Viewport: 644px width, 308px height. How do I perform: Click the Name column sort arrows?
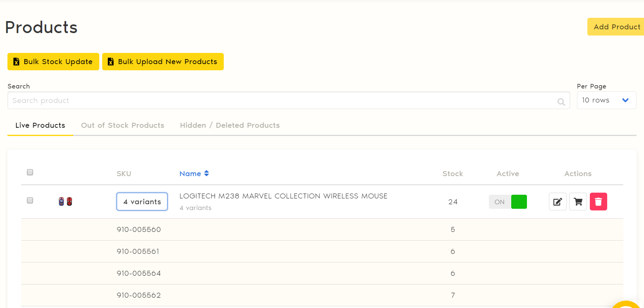click(206, 174)
